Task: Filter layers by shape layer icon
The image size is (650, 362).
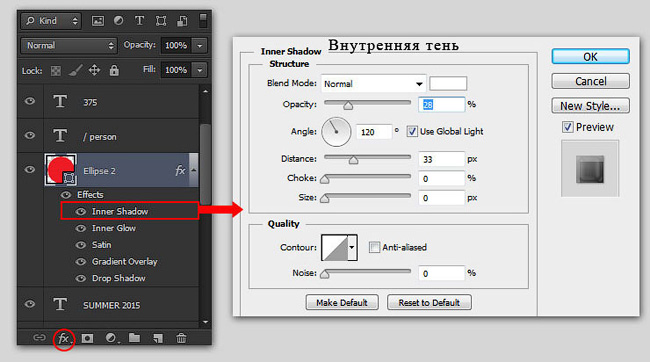Action: pyautogui.click(x=161, y=21)
